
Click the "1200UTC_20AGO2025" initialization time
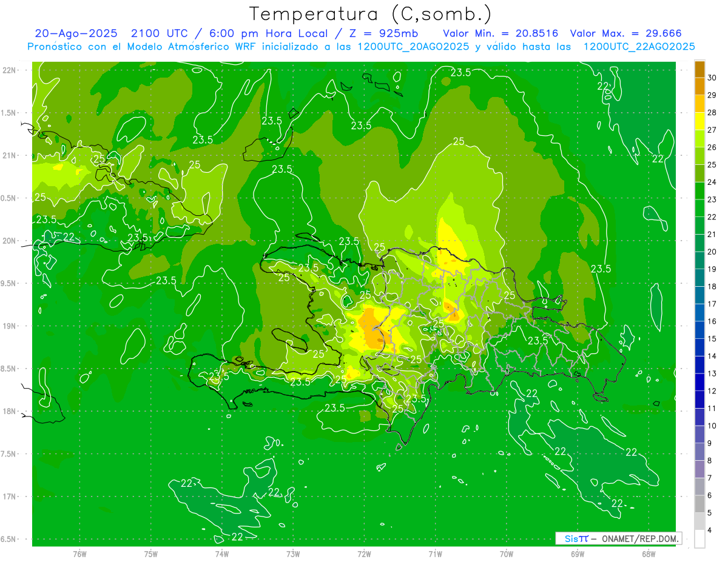[414, 47]
